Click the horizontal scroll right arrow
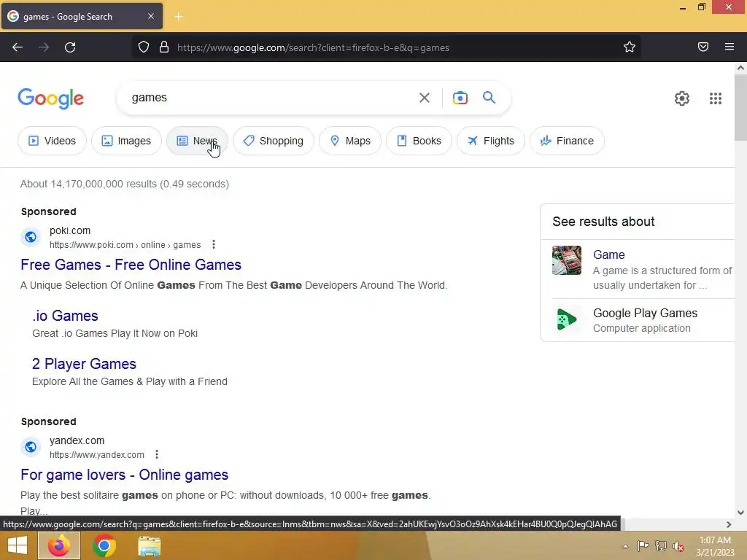 coord(729,524)
